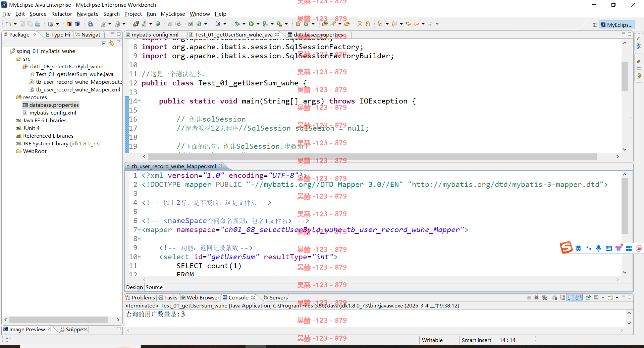Click Sogou voice input microphone icon
This screenshot has width=644, height=348.
[x=598, y=248]
